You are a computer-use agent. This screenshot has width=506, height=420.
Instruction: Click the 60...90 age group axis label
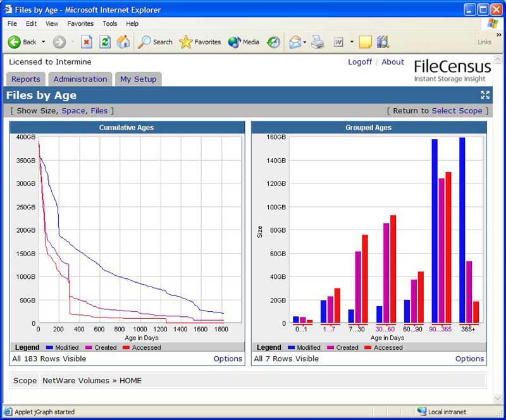click(413, 329)
